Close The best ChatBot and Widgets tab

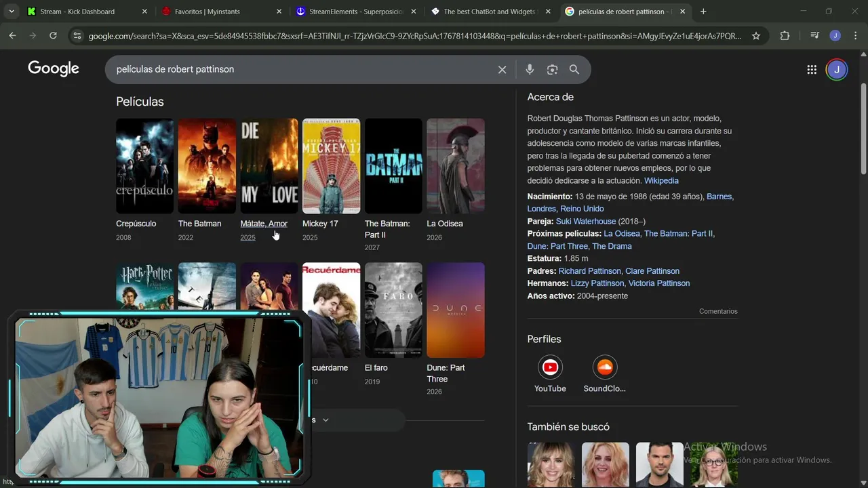(548, 12)
